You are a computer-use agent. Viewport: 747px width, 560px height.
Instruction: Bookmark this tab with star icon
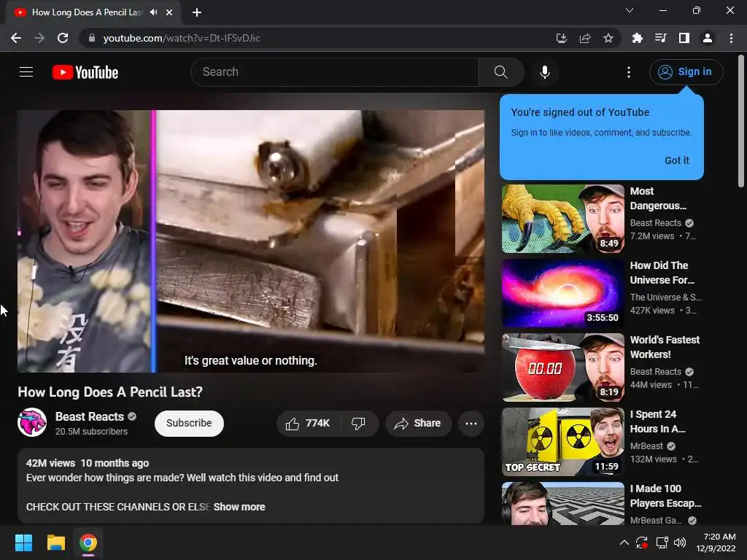pos(608,38)
